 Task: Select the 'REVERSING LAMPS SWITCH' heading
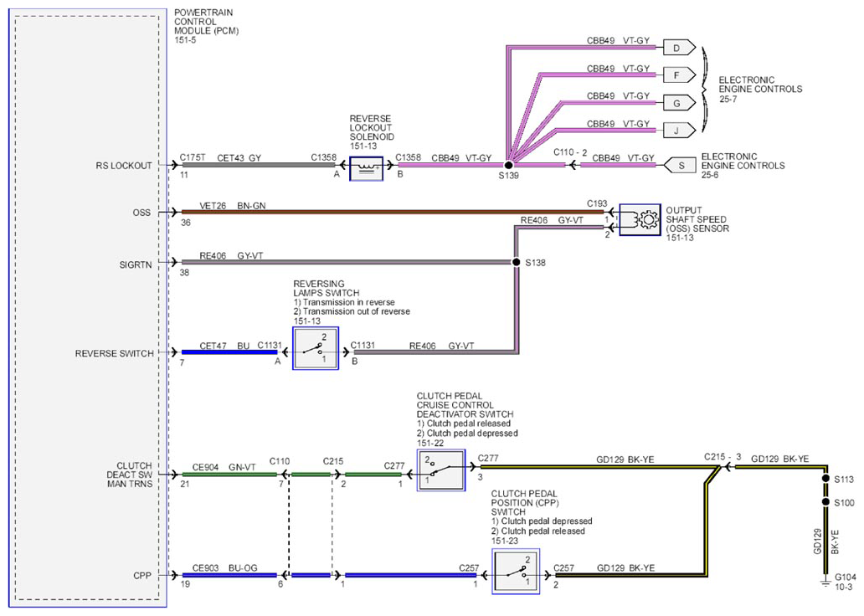[327, 288]
